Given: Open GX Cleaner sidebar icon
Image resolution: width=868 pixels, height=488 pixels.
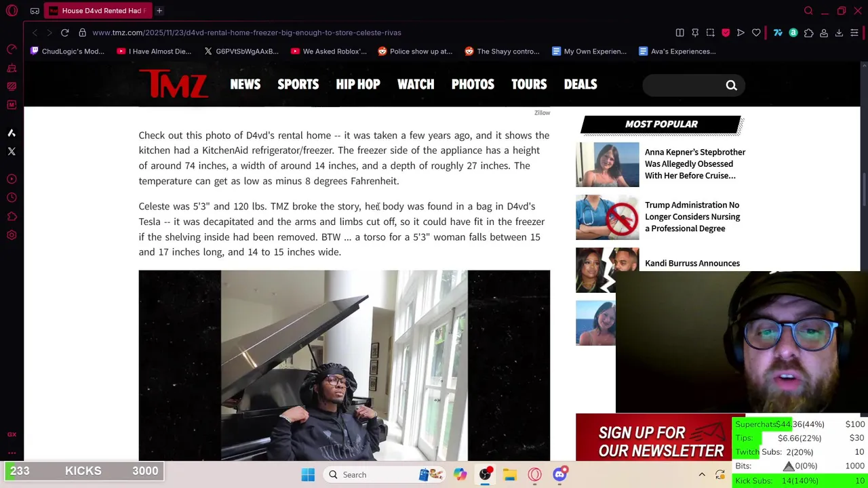Looking at the screenshot, I should [x=12, y=68].
